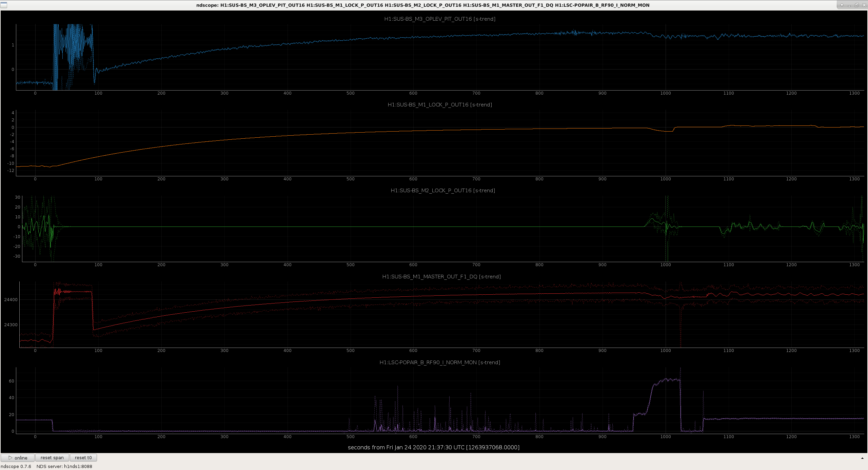868x470 pixels.
Task: Restore the ndscope window size
Action: coord(856,5)
